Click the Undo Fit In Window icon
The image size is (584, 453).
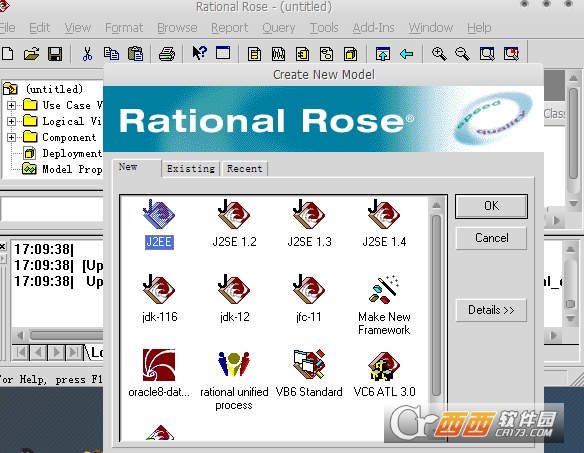(511, 54)
